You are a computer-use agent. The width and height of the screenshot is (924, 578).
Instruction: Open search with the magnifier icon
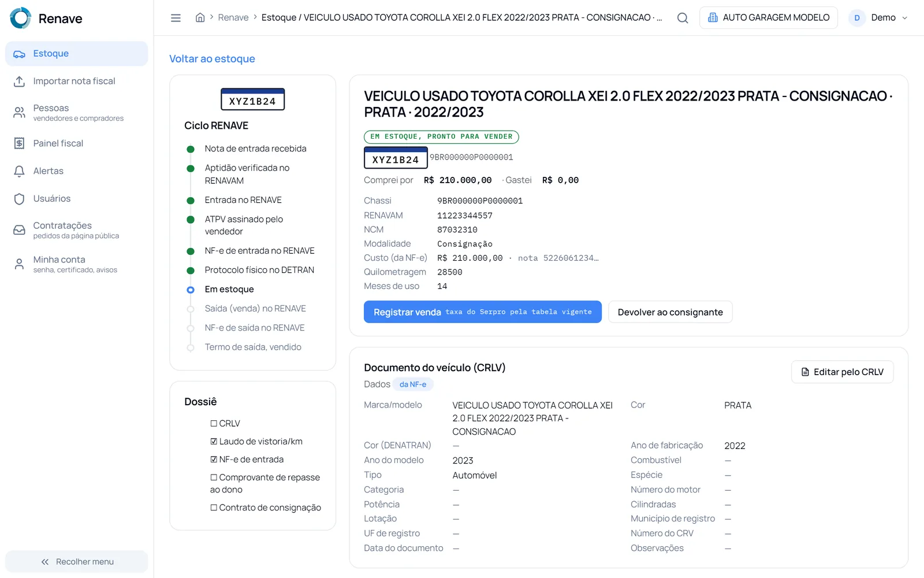click(683, 18)
